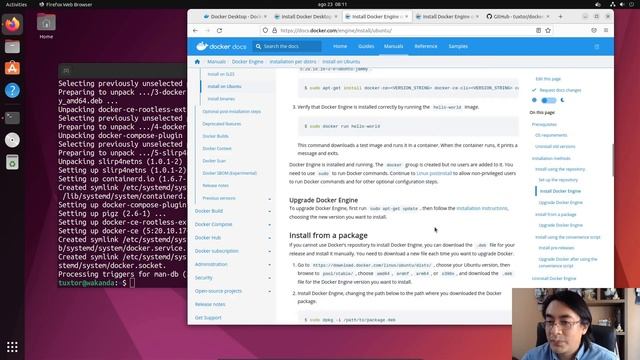Image resolution: width=640 pixels, height=360 pixels.
Task: Select Install on SLES in sidebar
Action: pyautogui.click(x=221, y=74)
